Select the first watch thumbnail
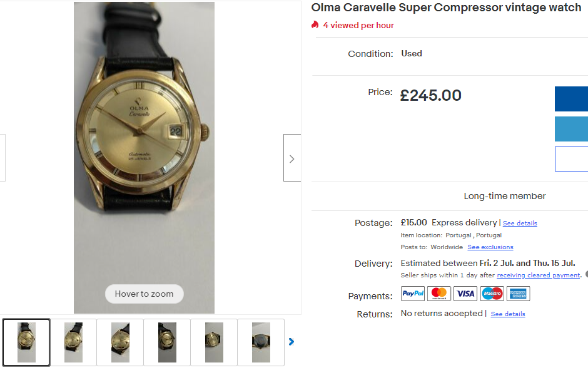This screenshot has width=588, height=370. point(26,342)
